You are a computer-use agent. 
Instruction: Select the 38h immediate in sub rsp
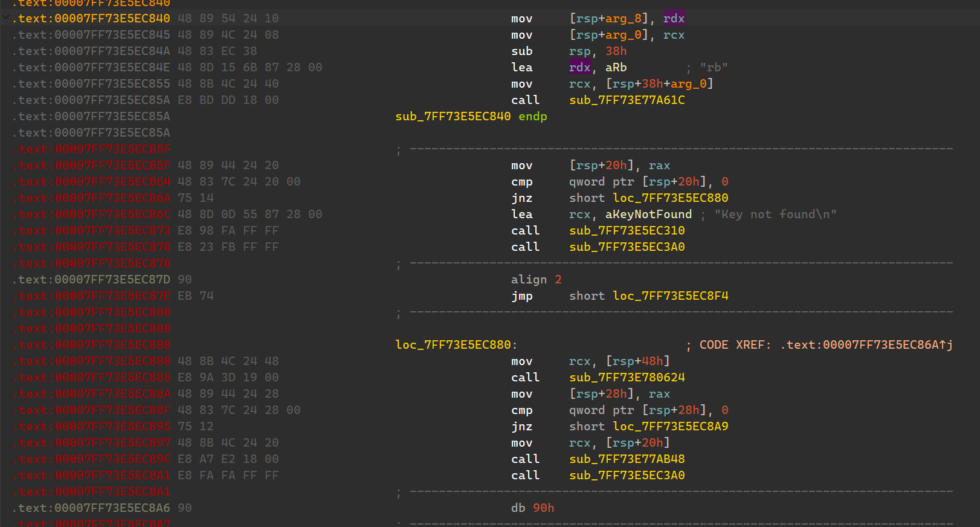coord(616,51)
